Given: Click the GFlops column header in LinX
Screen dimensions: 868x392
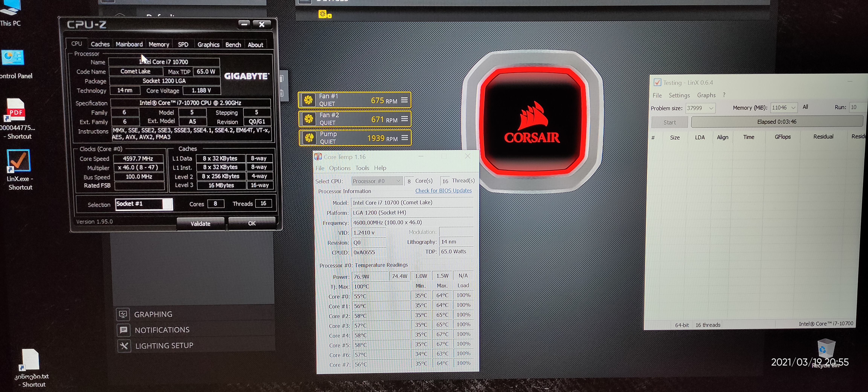Looking at the screenshot, I should pyautogui.click(x=782, y=137).
